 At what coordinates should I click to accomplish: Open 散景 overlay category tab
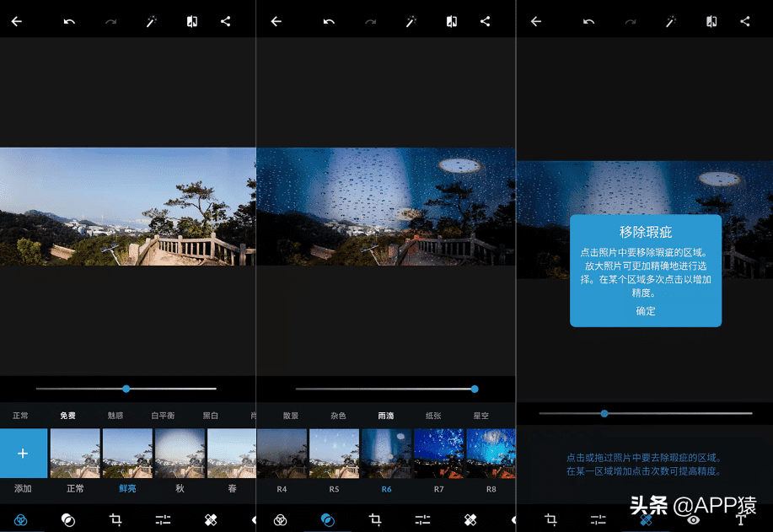coord(291,416)
